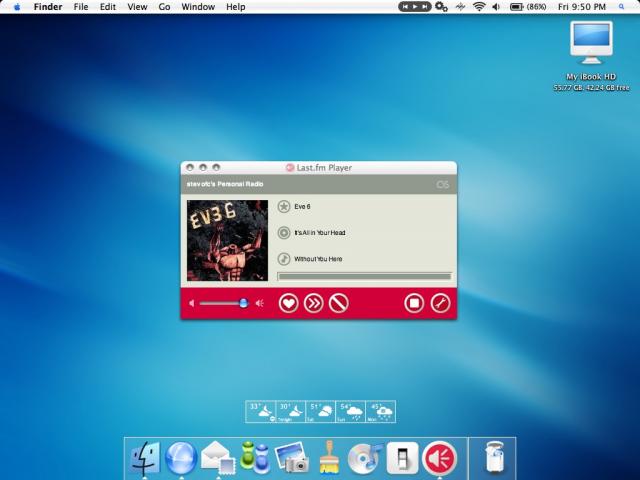Open Mail envelope icon in the dock

(218, 458)
